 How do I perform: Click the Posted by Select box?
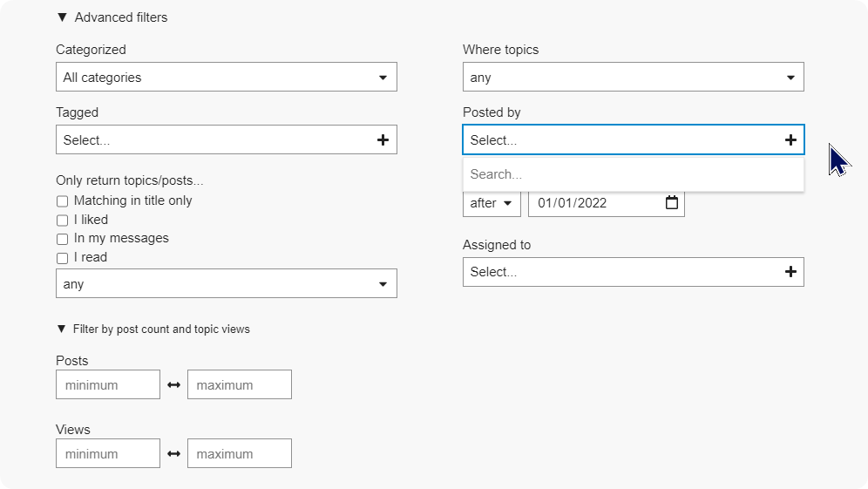pos(634,139)
